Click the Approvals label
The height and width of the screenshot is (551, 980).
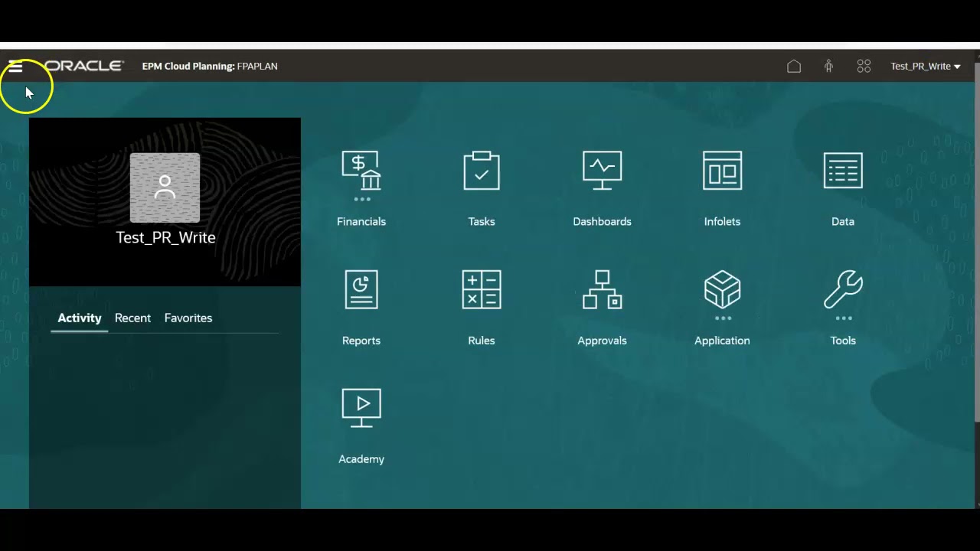pos(602,341)
